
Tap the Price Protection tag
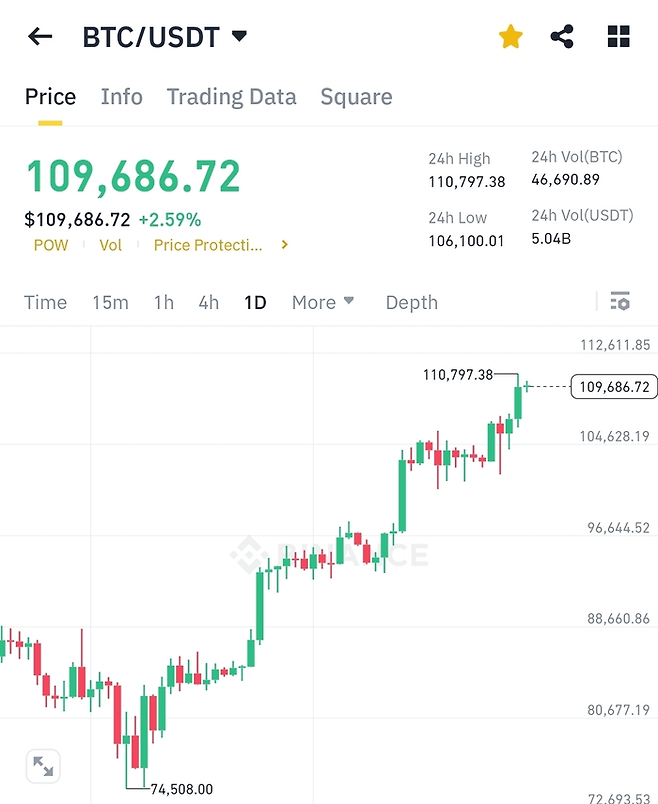(x=208, y=245)
